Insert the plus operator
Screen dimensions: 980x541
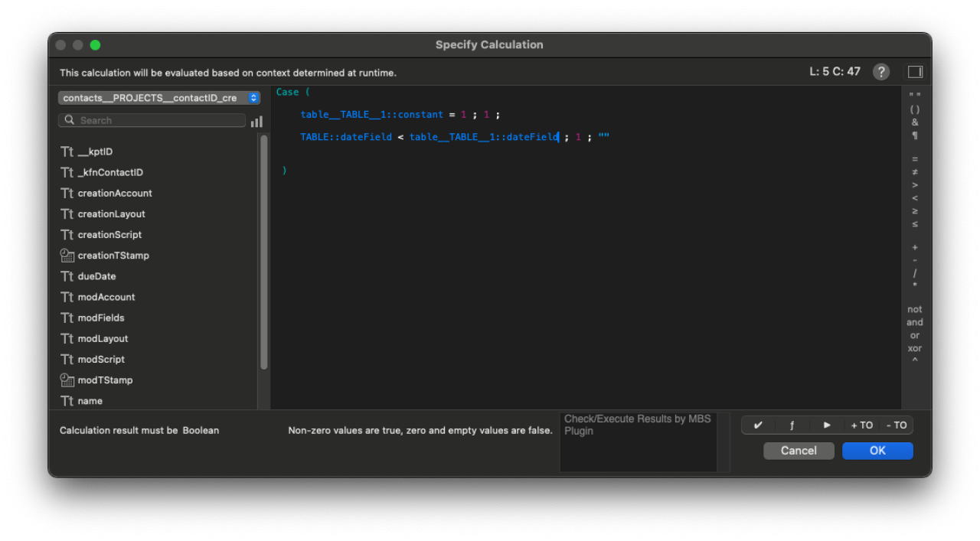(x=915, y=247)
